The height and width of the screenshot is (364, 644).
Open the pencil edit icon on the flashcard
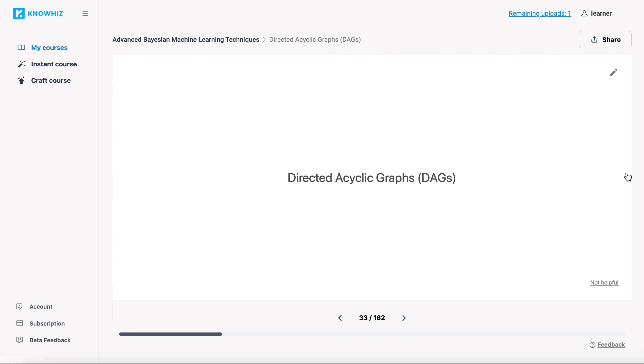click(x=613, y=73)
